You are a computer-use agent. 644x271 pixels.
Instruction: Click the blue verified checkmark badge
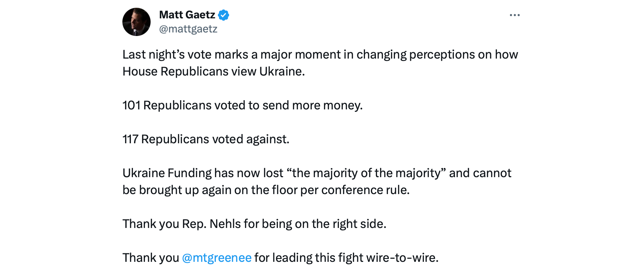[x=224, y=15]
